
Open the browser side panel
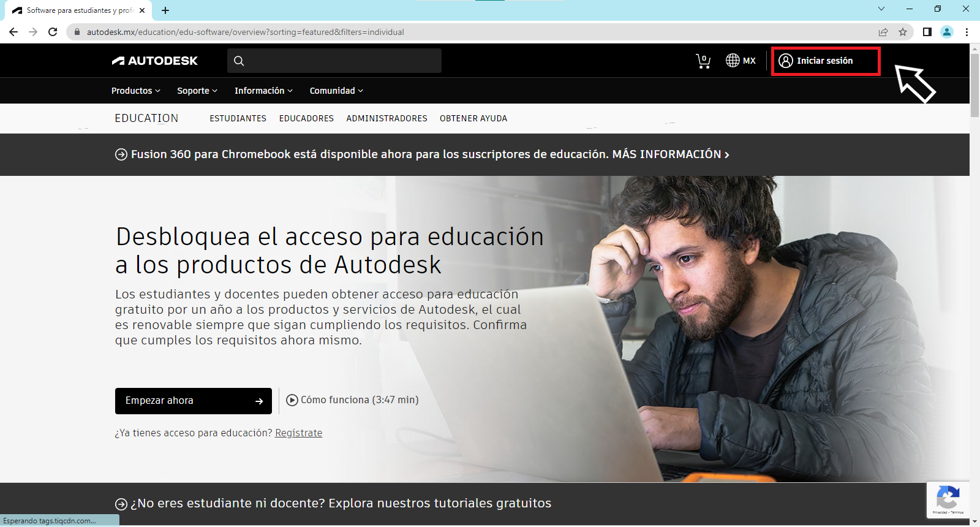point(927,32)
